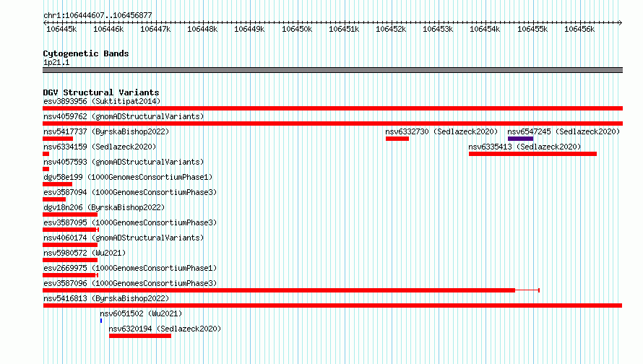This screenshot has width=643, height=364.
Task: Click the 106454k ruler tick label
Action: (x=485, y=30)
